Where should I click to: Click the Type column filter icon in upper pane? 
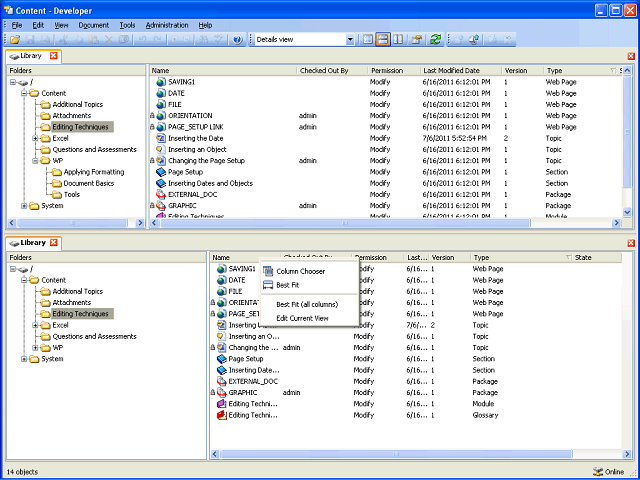tap(612, 71)
